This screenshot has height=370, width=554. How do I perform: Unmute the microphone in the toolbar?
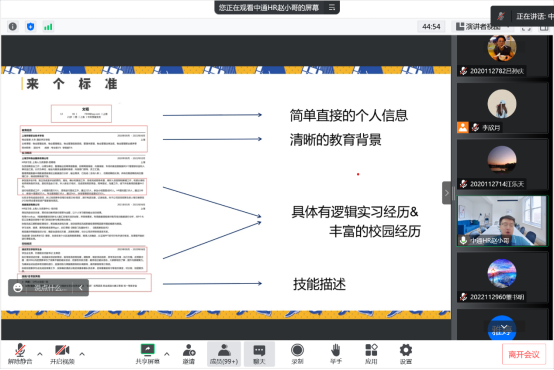coord(20,354)
